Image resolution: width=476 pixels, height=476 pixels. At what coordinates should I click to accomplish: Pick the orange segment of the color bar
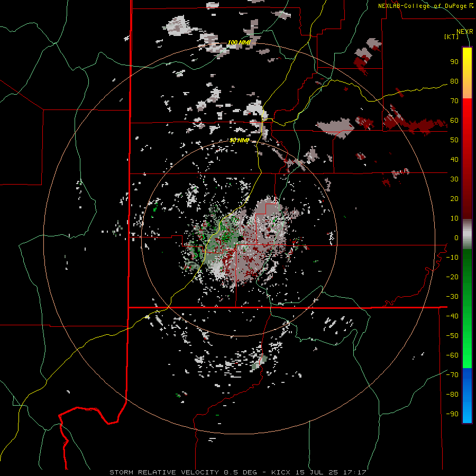coord(467,88)
